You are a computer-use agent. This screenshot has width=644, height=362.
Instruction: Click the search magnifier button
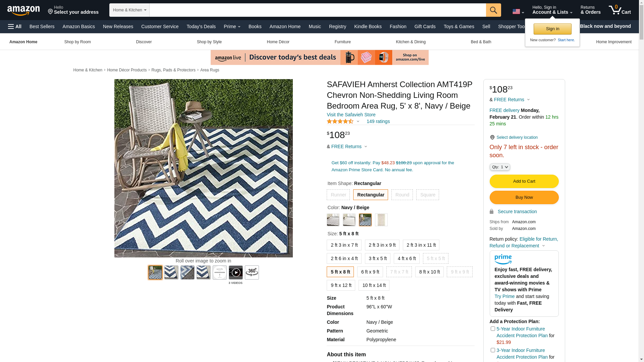pyautogui.click(x=493, y=10)
